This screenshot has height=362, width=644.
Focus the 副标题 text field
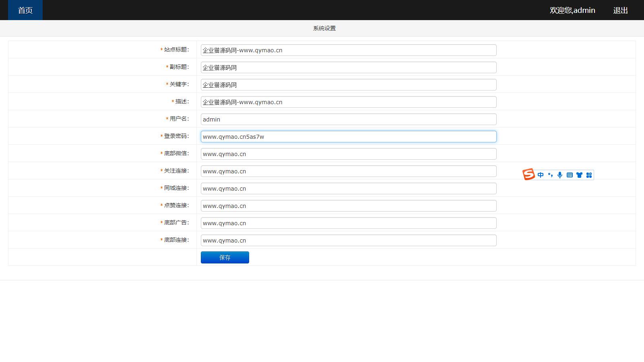click(348, 68)
